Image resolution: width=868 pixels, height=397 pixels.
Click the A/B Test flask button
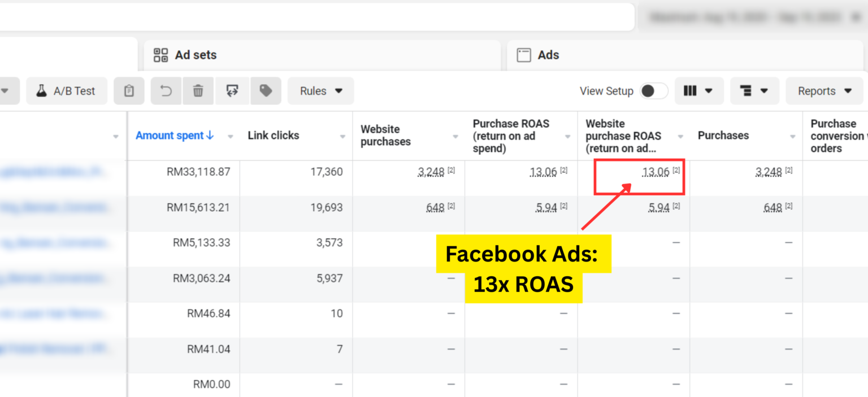point(66,91)
